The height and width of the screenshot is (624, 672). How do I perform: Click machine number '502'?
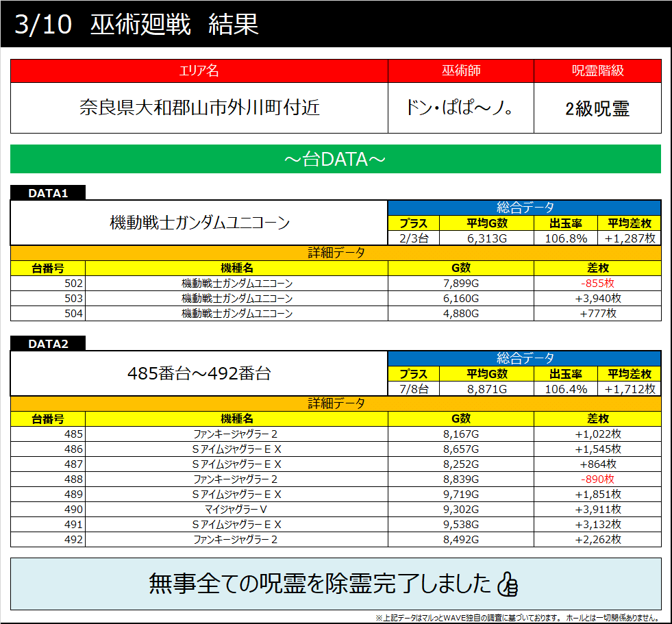click(x=73, y=284)
